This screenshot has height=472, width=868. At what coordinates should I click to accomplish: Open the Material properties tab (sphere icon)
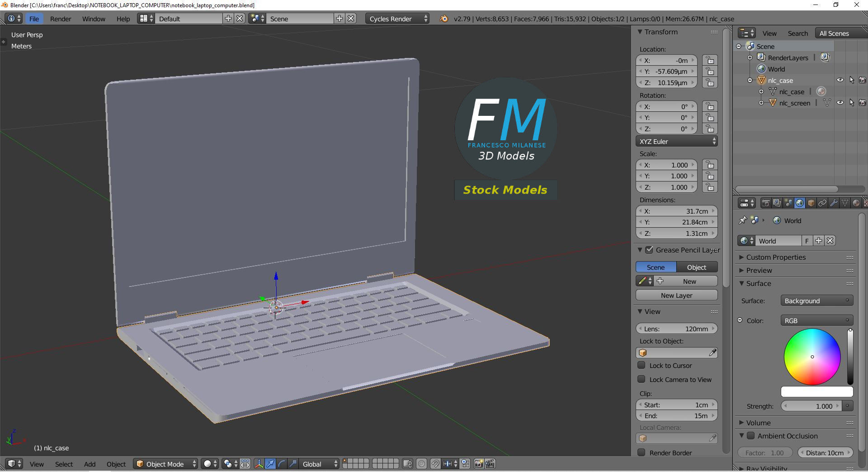click(856, 203)
